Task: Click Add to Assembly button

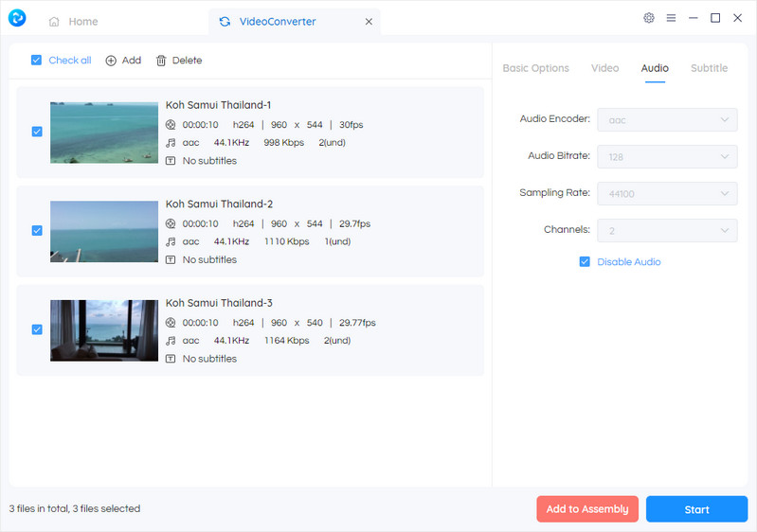Action: coord(587,509)
